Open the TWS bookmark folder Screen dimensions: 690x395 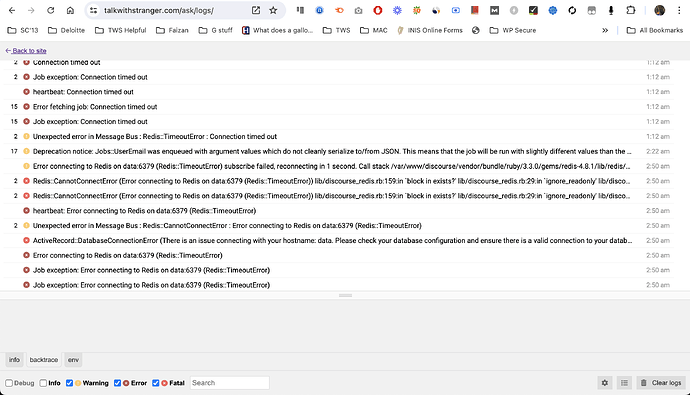pos(337,30)
